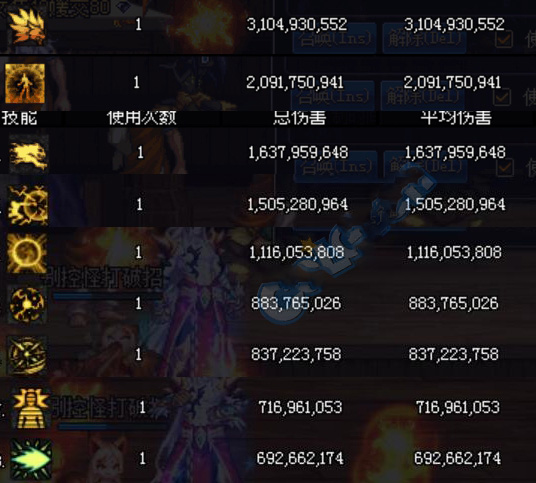The height and width of the screenshot is (483, 536).
Task: Click the 使用次数 column header
Action: click(x=142, y=118)
